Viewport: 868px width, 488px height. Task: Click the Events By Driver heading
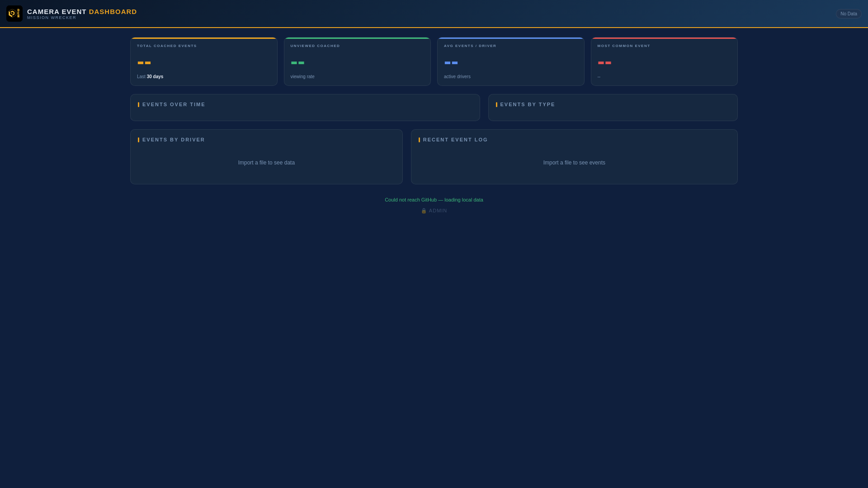click(x=174, y=140)
